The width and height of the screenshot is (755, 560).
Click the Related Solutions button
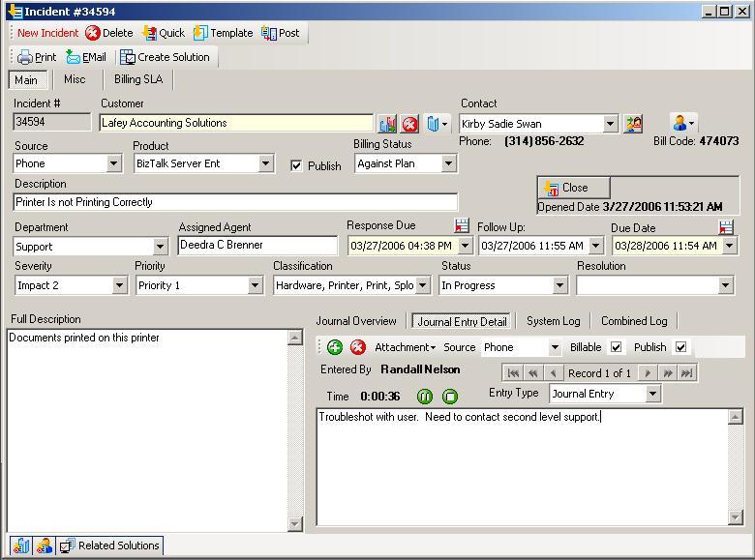coord(109,545)
